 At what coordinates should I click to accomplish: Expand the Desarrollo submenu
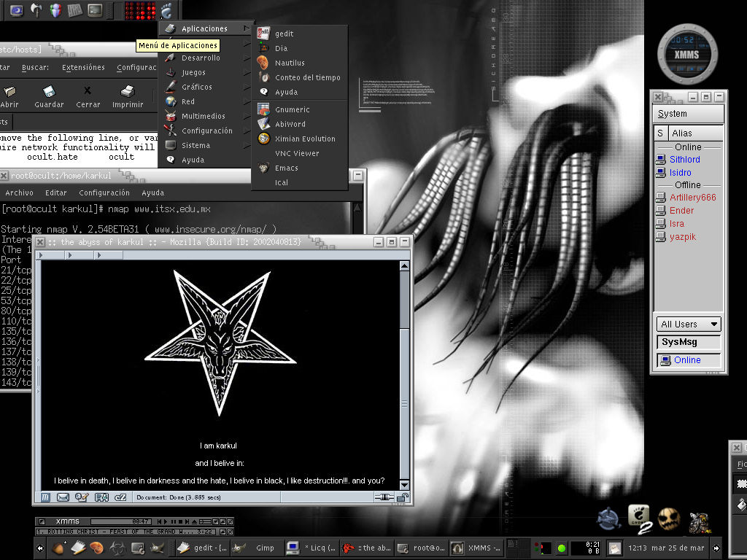tap(206, 58)
